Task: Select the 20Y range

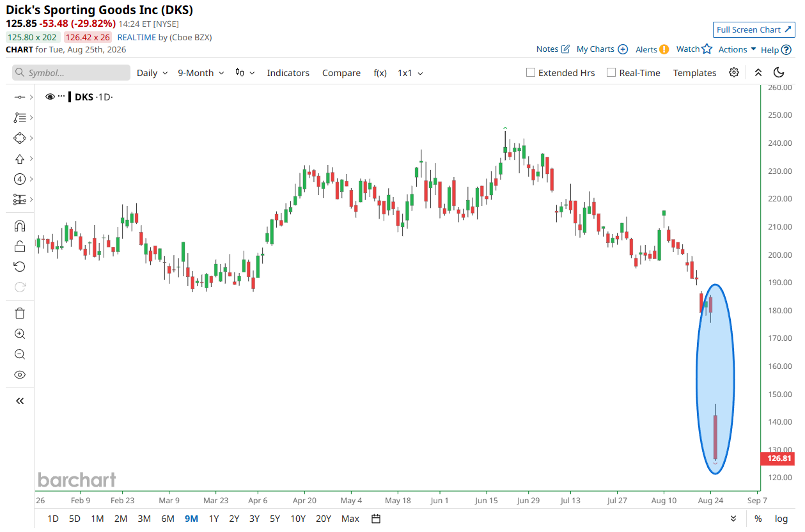Action: pos(324,519)
